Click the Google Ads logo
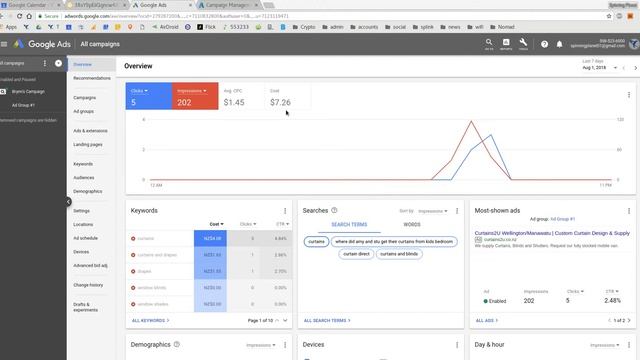 [x=42, y=44]
